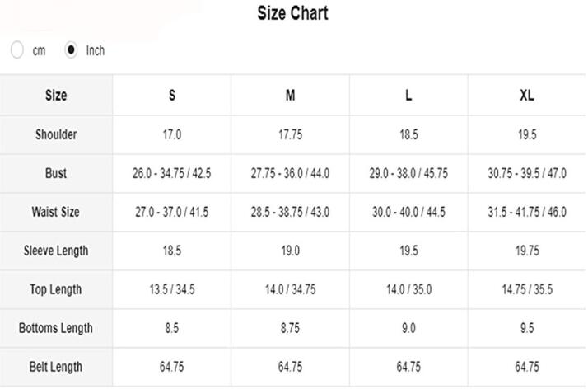Click the Bottoms Length row label
588x389 pixels.
click(x=56, y=328)
